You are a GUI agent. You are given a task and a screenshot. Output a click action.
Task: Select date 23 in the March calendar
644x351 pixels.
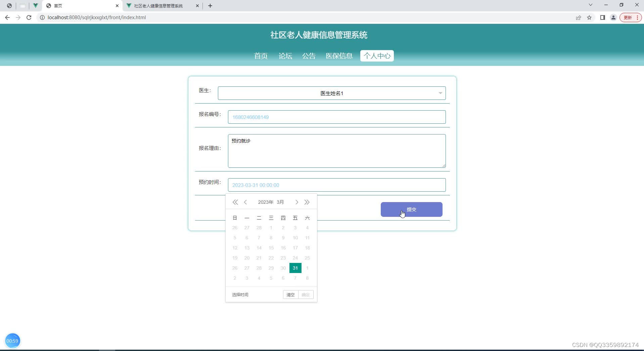(283, 258)
